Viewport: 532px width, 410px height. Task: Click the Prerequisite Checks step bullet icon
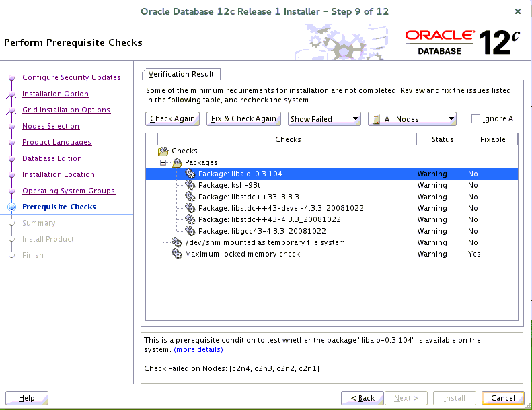12,207
